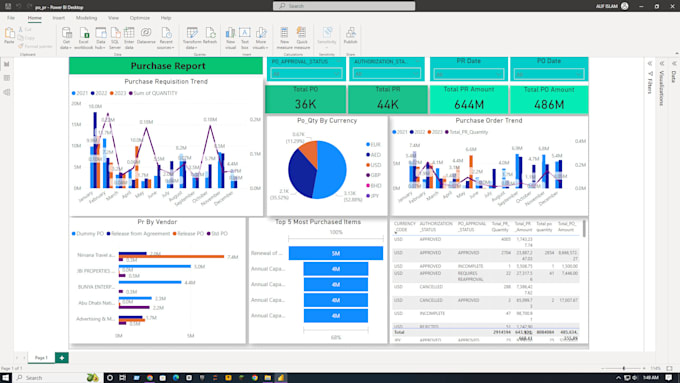Click the Save icon in title bar
Screen dimensions: 680x383
[x=8, y=6]
